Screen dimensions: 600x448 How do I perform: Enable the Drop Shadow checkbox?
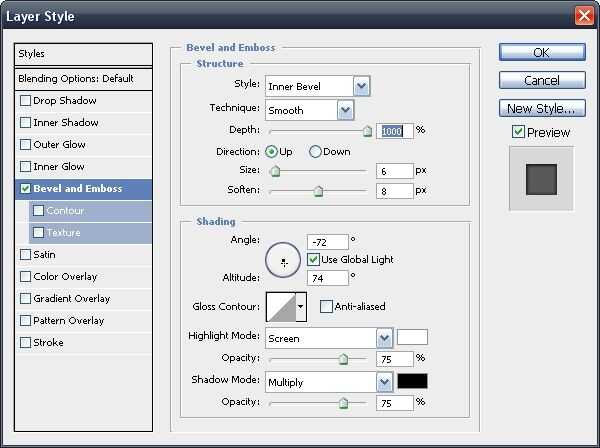(25, 101)
